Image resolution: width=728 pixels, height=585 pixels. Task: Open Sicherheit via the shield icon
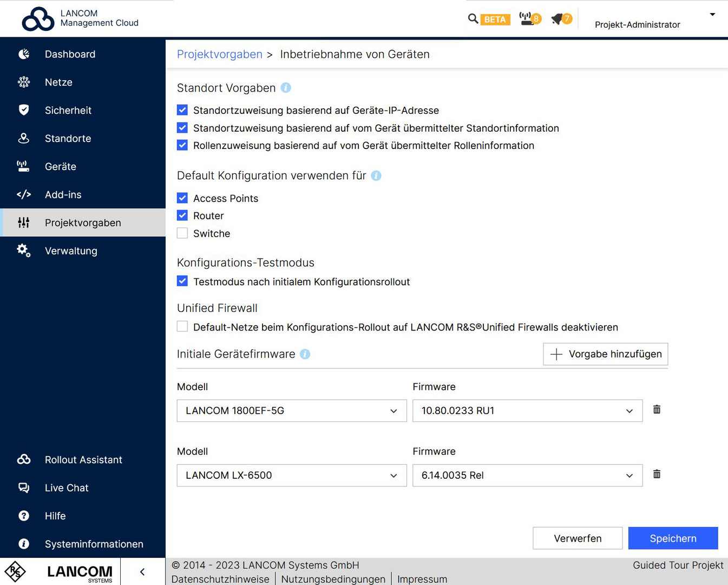pyautogui.click(x=24, y=110)
